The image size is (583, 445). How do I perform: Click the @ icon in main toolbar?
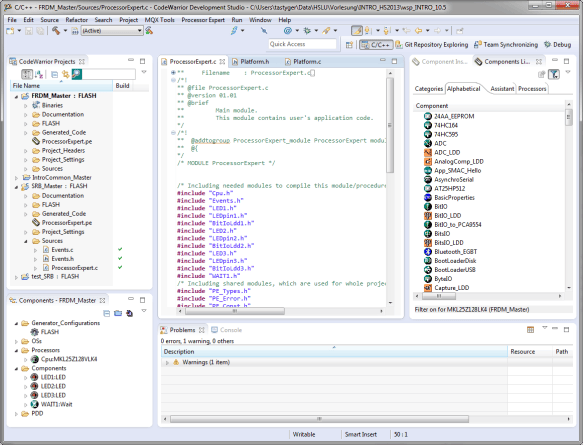pos(287,31)
